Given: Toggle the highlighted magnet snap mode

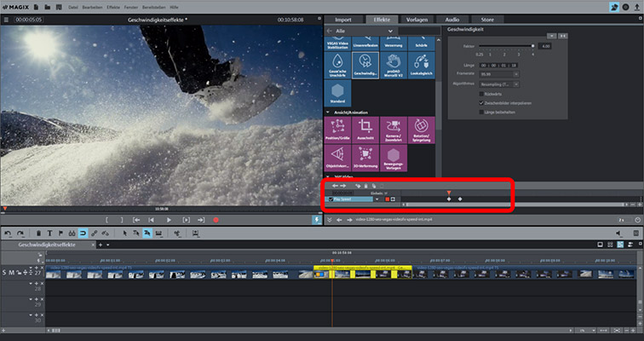Looking at the screenshot, I should point(83,234).
